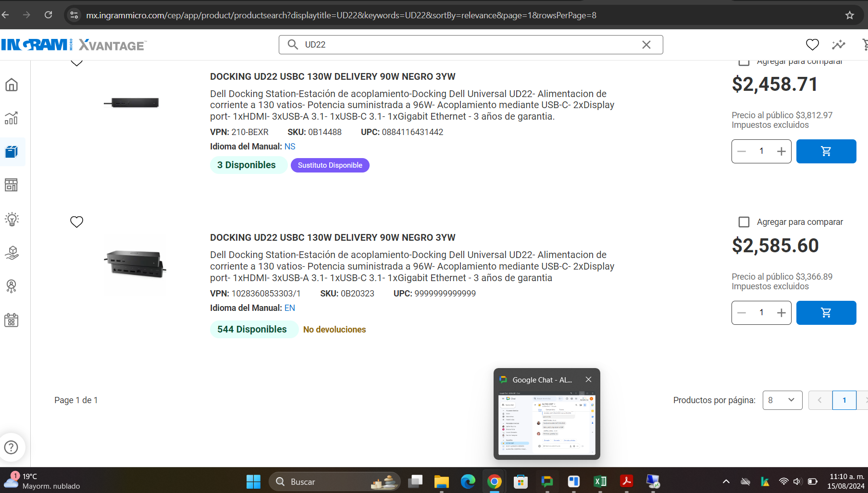Open the Wi-Fi network tray icon

783,481
